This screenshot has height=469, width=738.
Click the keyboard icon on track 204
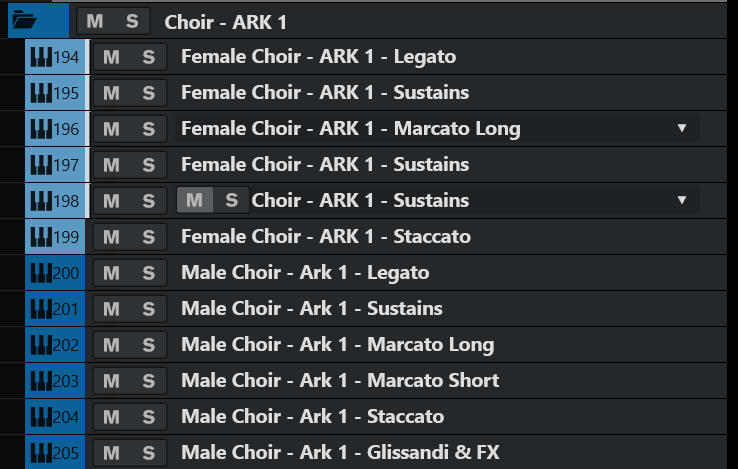41,417
